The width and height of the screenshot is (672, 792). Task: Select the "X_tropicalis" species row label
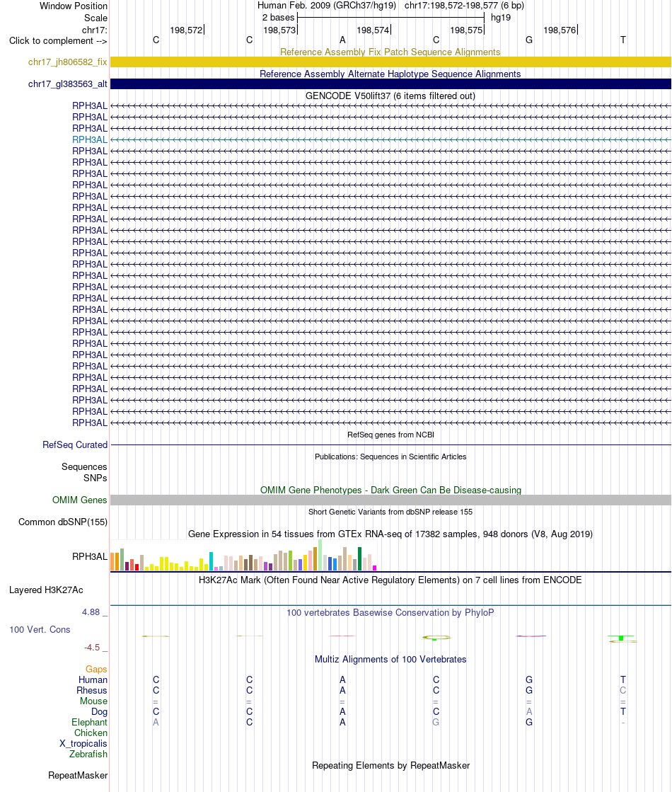pos(83,743)
